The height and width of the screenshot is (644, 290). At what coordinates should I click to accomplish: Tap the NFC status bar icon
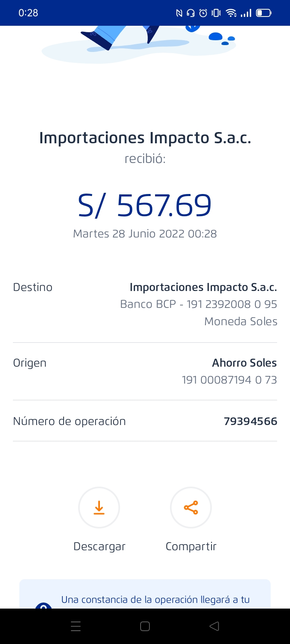pos(179,13)
